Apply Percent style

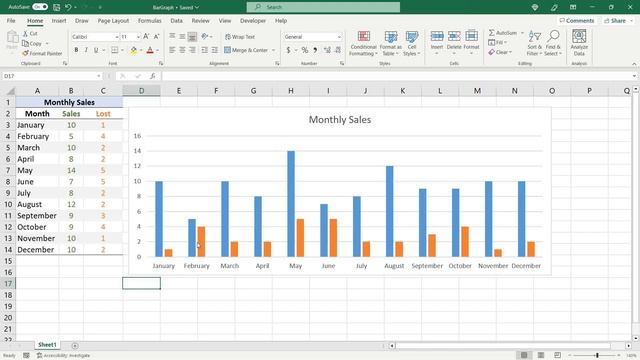(304, 50)
